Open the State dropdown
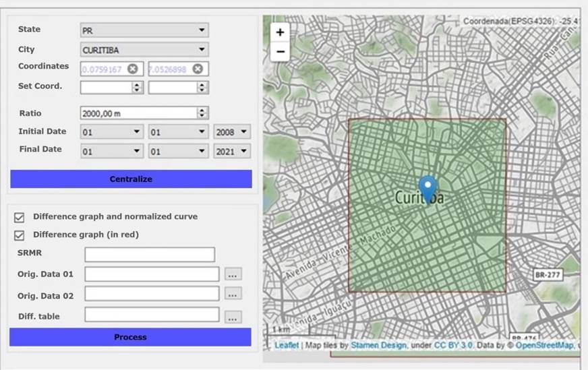 tap(144, 30)
